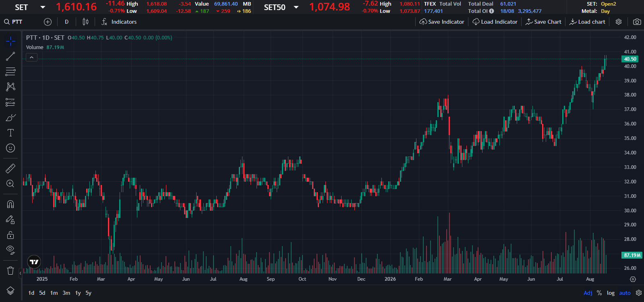Screen dimensions: 644x302
Task: Toggle lock all drawing tools
Action: [x=10, y=235]
